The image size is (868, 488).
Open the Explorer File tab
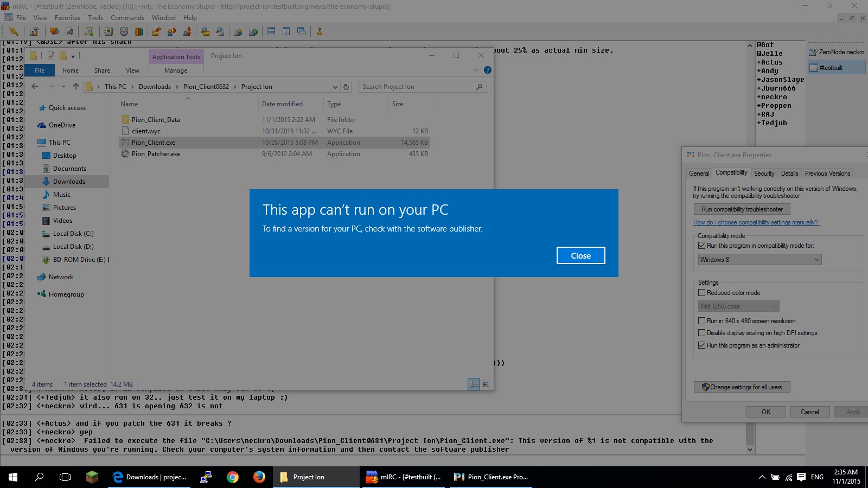tap(40, 70)
